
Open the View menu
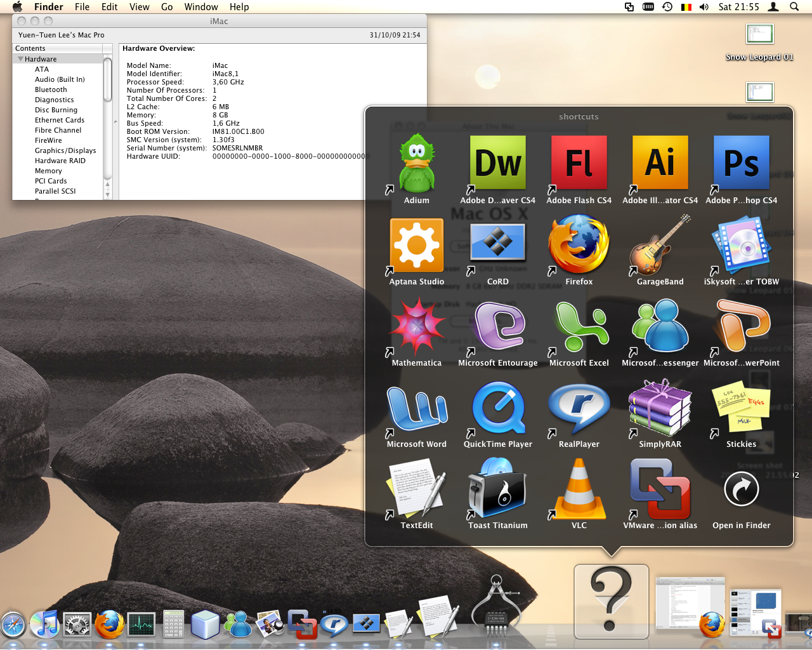point(140,7)
